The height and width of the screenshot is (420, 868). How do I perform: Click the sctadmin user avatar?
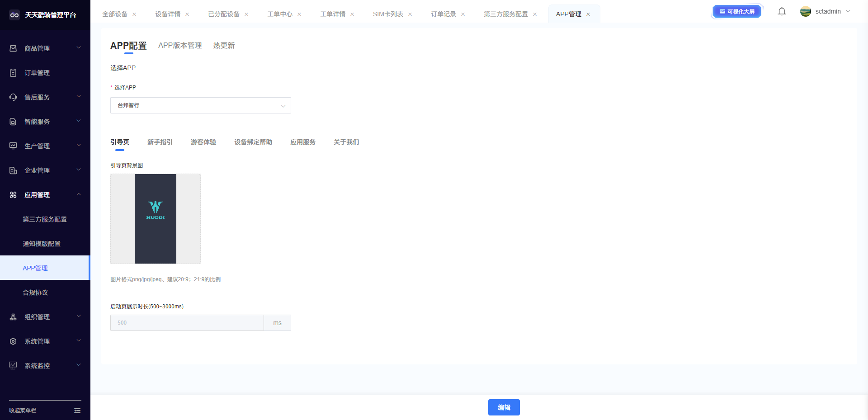pos(805,12)
